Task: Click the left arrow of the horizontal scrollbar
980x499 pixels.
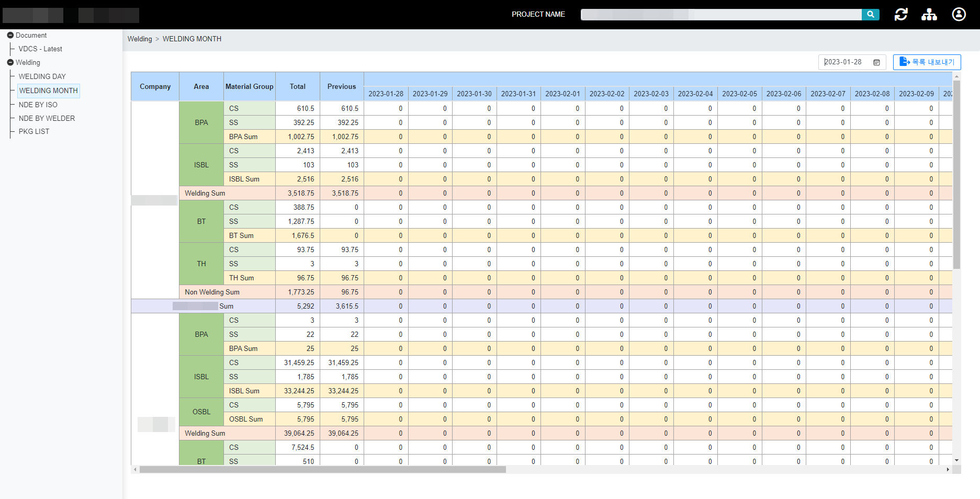Action: pos(135,470)
